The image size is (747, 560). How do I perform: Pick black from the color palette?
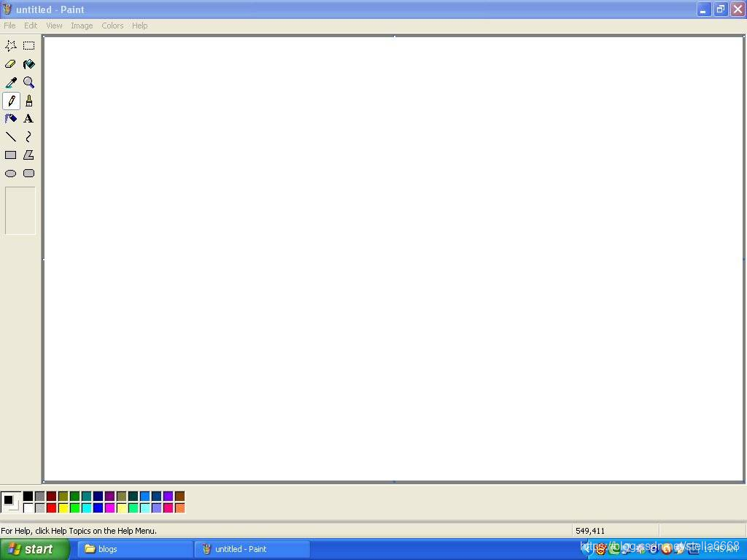[28, 497]
